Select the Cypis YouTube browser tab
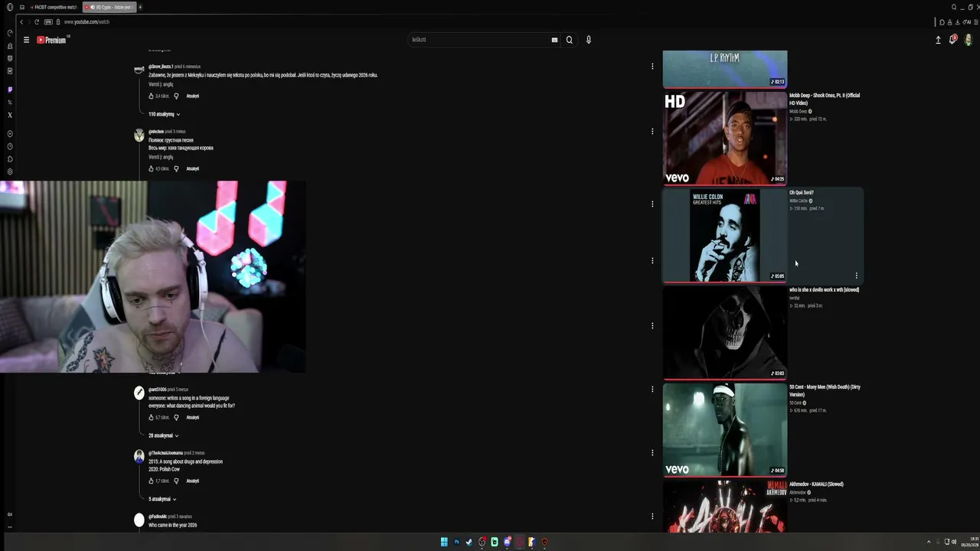This screenshot has width=980, height=551. pyautogui.click(x=108, y=7)
